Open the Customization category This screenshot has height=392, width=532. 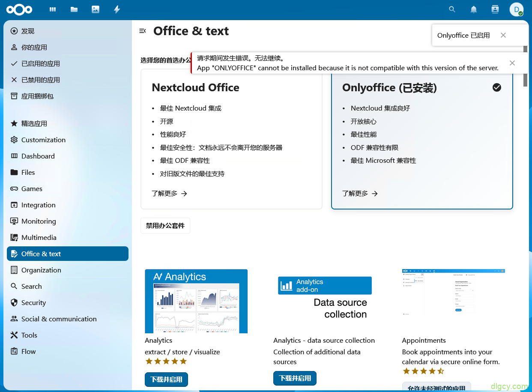tap(68, 140)
